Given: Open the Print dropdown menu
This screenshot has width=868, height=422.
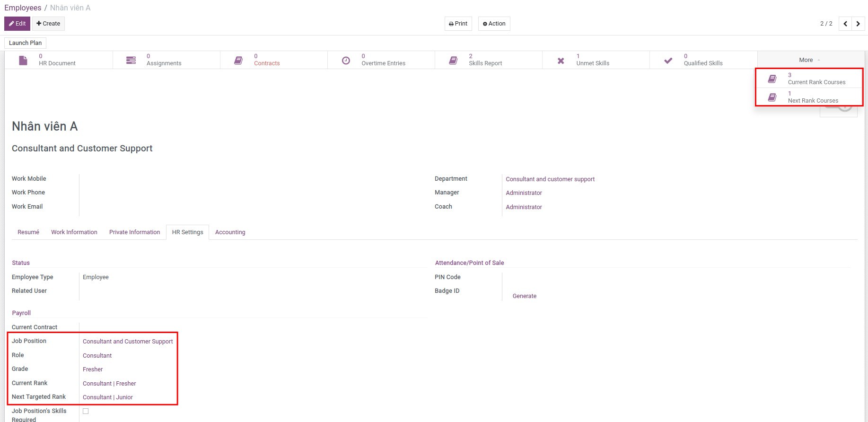Looking at the screenshot, I should coord(458,24).
